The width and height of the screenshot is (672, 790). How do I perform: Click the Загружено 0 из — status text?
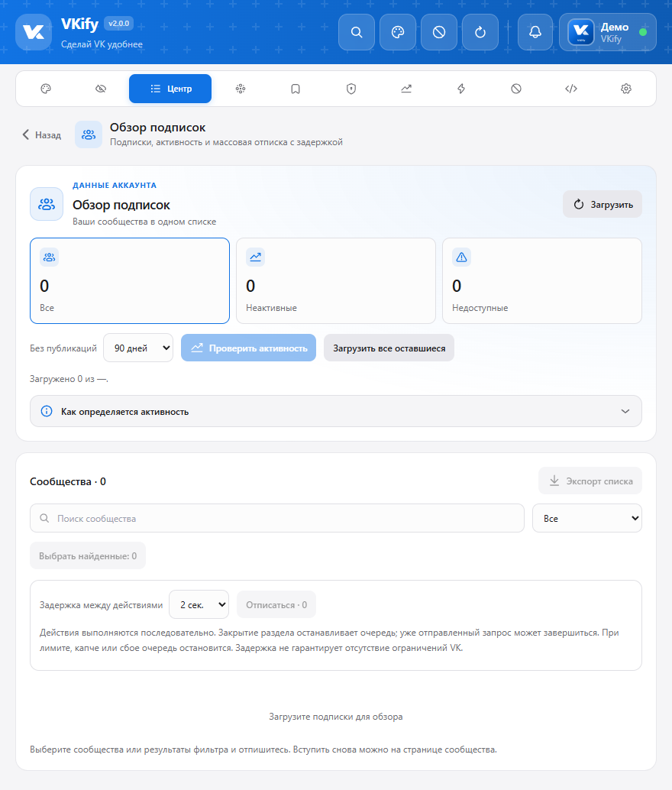tap(69, 379)
